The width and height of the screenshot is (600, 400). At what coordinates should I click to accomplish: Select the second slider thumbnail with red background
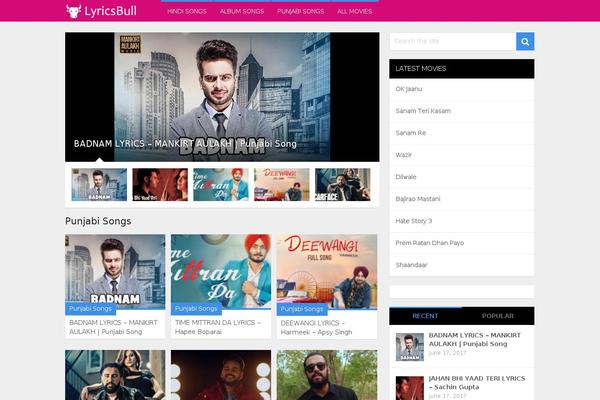160,184
